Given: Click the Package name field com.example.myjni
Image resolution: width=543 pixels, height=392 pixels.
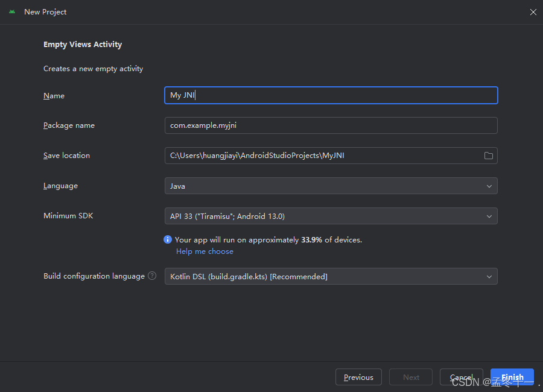Looking at the screenshot, I should (331, 125).
